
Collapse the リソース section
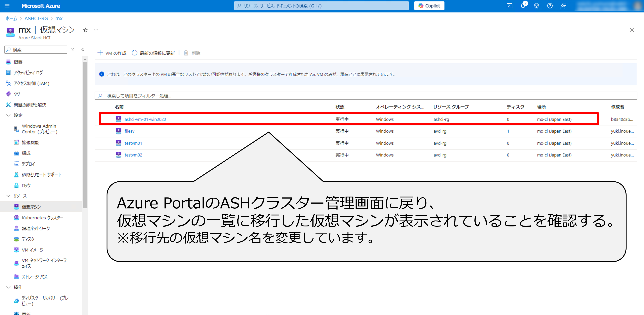coord(8,196)
